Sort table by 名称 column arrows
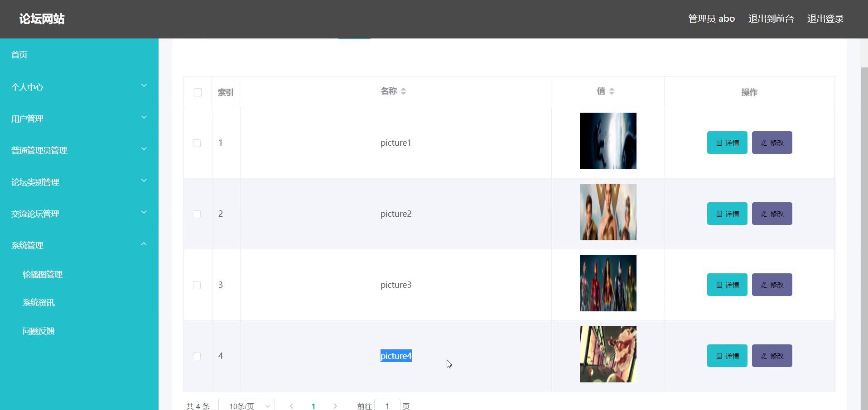The width and height of the screenshot is (868, 410). (403, 91)
